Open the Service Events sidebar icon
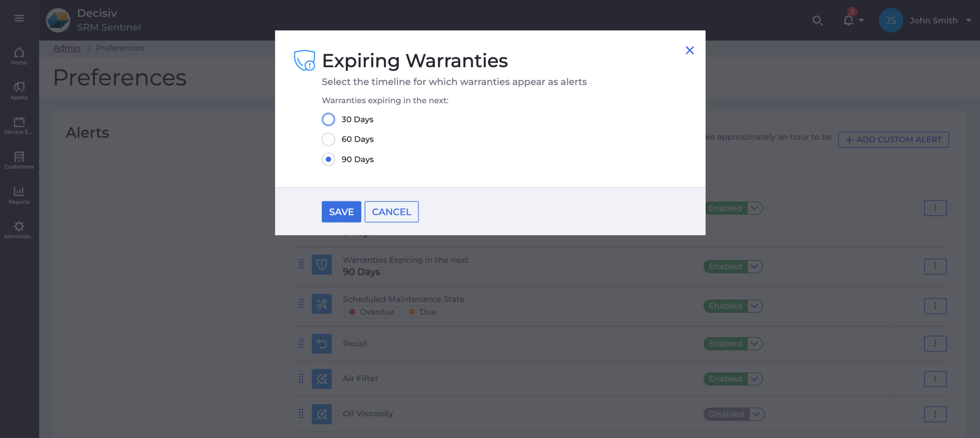This screenshot has width=980, height=438. coord(19,125)
